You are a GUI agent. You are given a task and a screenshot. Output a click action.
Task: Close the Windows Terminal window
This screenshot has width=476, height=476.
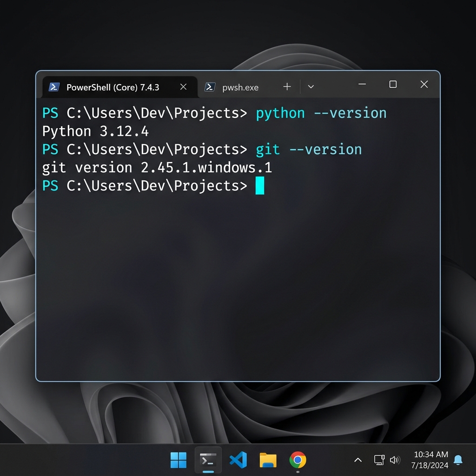[424, 84]
